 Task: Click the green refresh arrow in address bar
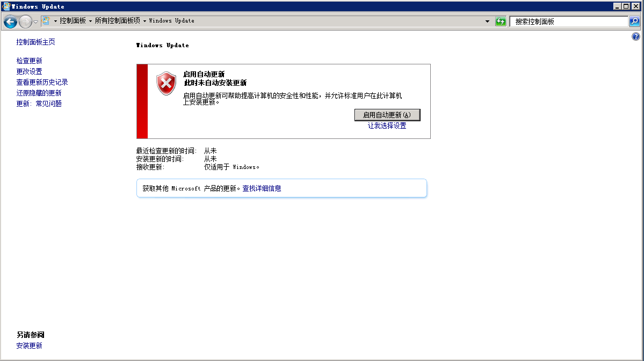point(500,21)
